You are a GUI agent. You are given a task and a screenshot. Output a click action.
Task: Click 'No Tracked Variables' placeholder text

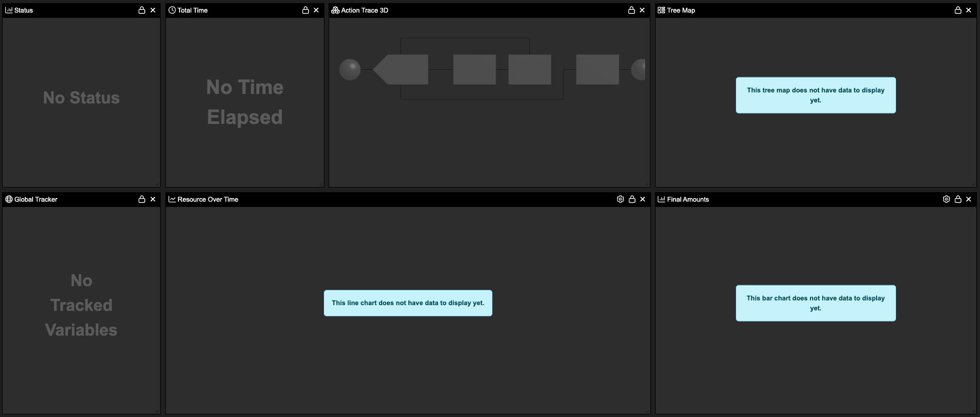81,305
